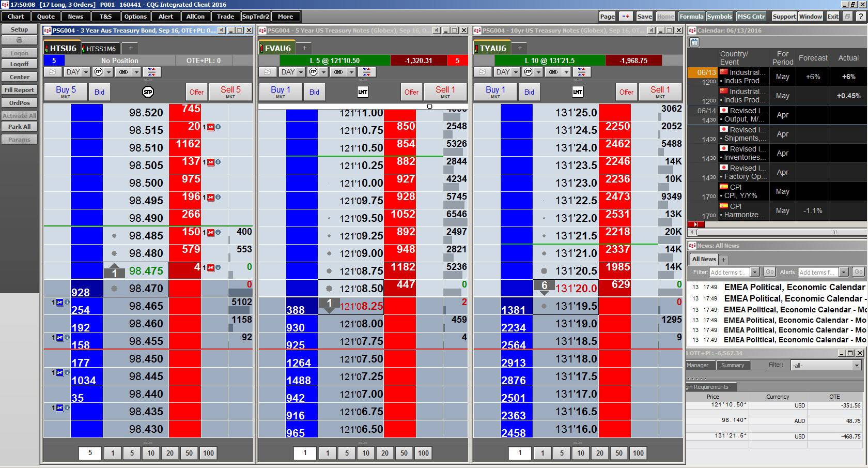Select quantity preset 20 in FVAU6 window
Image resolution: width=868 pixels, height=468 pixels.
[x=385, y=453]
